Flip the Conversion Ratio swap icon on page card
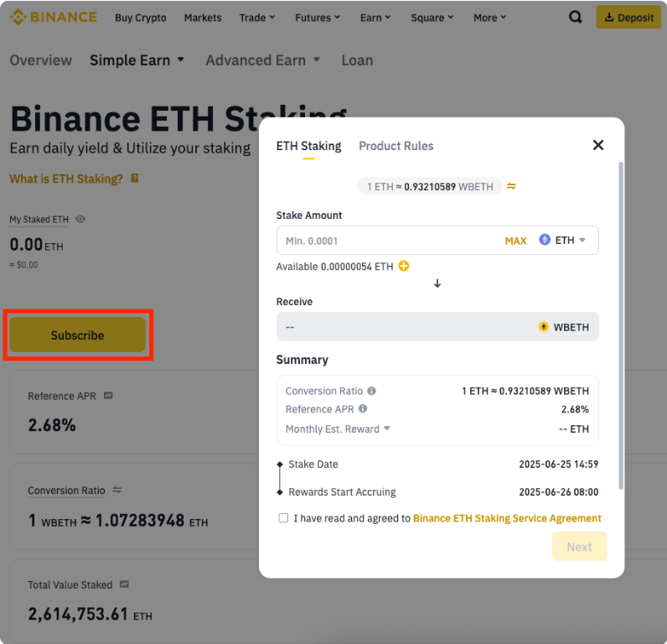667x644 pixels. pyautogui.click(x=117, y=491)
